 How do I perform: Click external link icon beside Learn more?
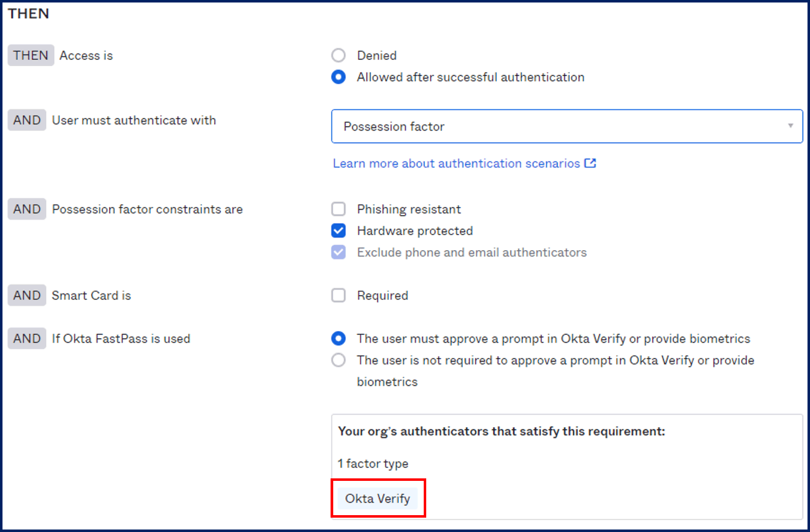point(590,163)
